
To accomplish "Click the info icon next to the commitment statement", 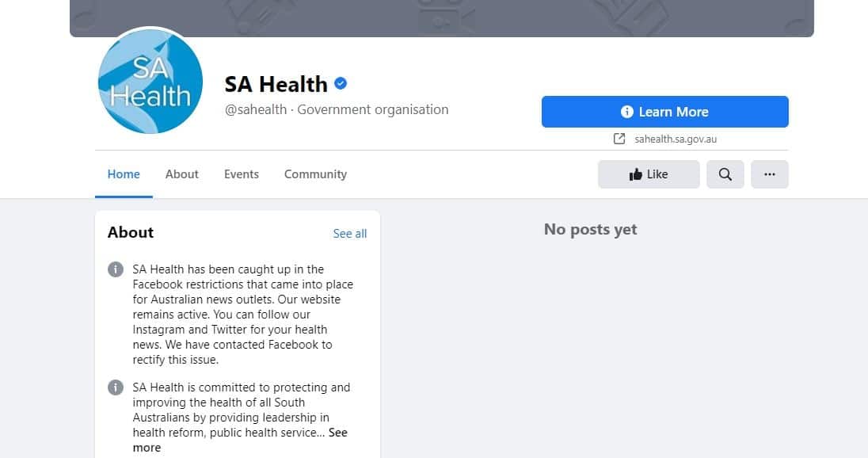I will [x=115, y=387].
